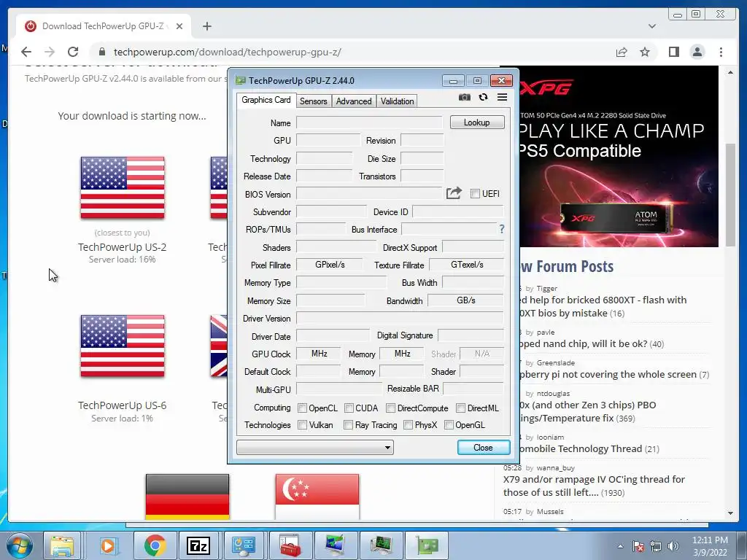Open the GPU selection dropdown
Screen dimensions: 747x560
tap(315, 447)
